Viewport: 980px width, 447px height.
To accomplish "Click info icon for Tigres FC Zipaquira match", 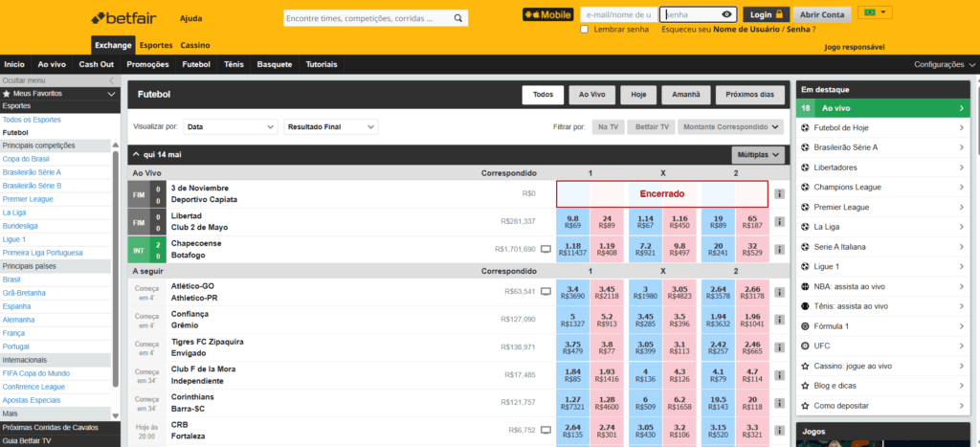I will [x=779, y=347].
